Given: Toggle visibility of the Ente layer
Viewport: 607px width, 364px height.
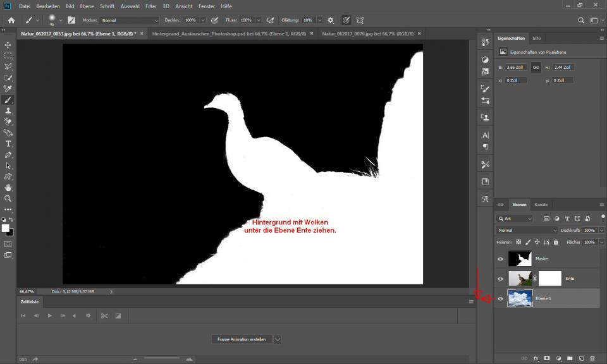Looking at the screenshot, I should point(500,278).
